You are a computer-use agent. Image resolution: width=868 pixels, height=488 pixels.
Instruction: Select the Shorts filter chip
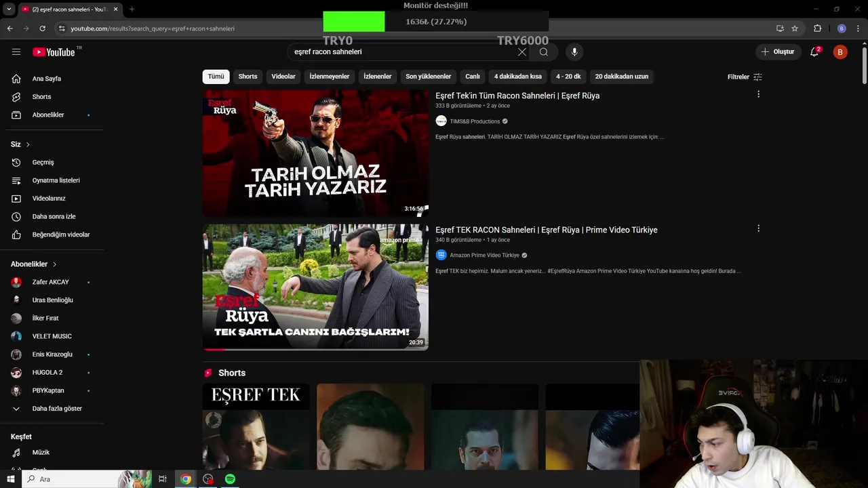point(248,77)
